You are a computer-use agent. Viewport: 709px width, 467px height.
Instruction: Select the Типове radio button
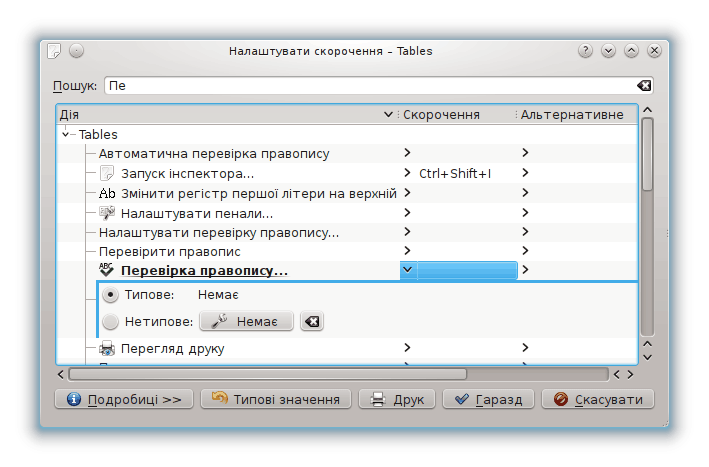point(111,295)
